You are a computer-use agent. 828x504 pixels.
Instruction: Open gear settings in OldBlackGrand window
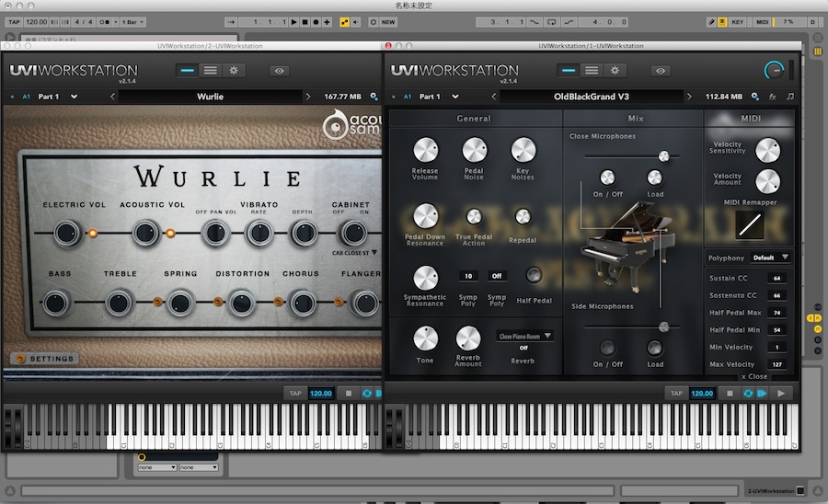[615, 70]
